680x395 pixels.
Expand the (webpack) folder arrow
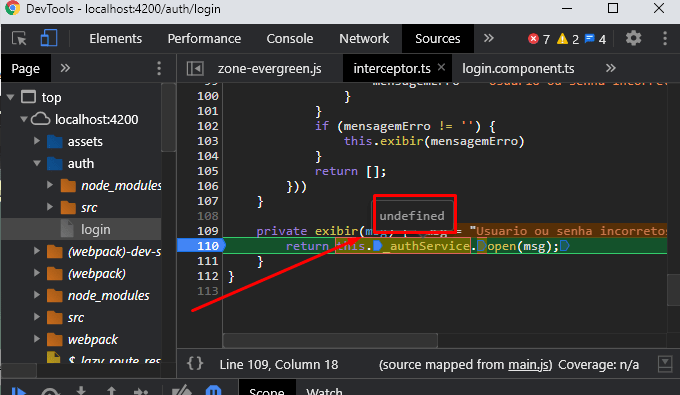tap(37, 273)
